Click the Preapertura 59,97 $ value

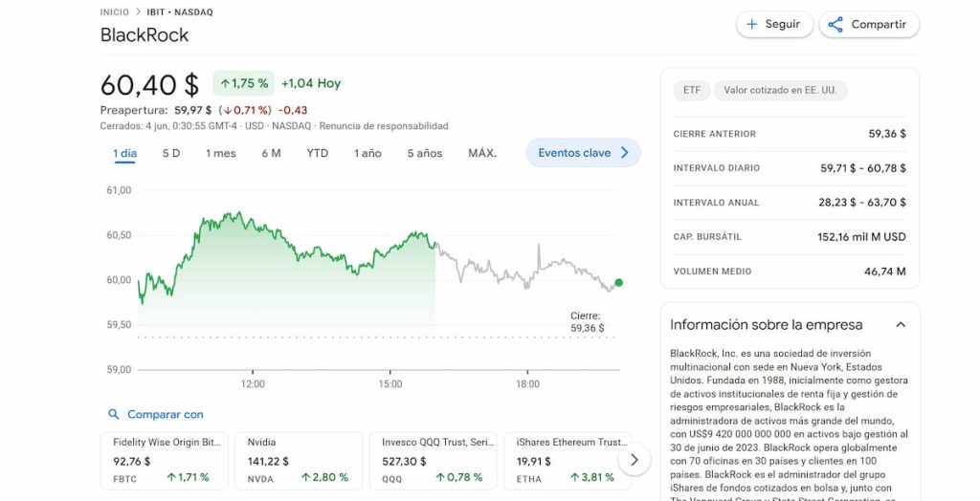click(192, 110)
